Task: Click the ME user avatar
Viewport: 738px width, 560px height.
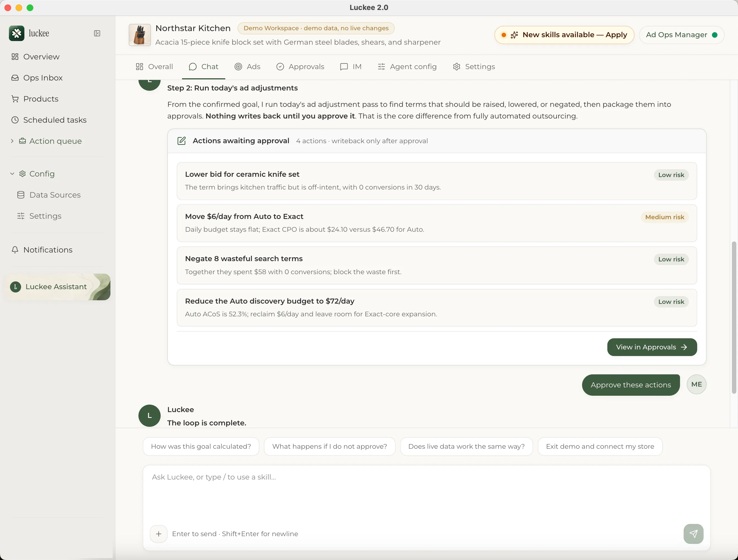Action: [696, 384]
